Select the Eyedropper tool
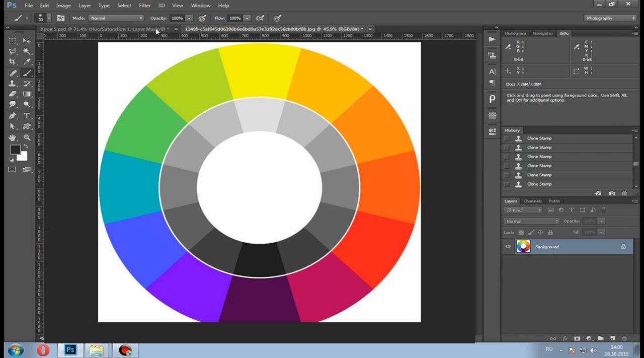Viewport: 644px width, 358px height. (27, 62)
